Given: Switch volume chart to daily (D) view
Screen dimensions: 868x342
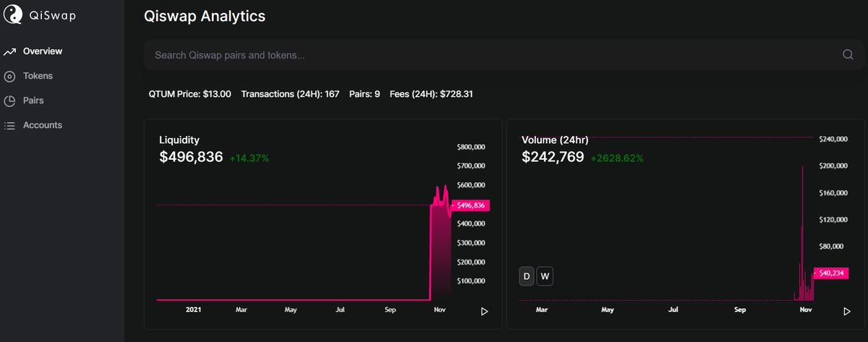Looking at the screenshot, I should pos(527,276).
